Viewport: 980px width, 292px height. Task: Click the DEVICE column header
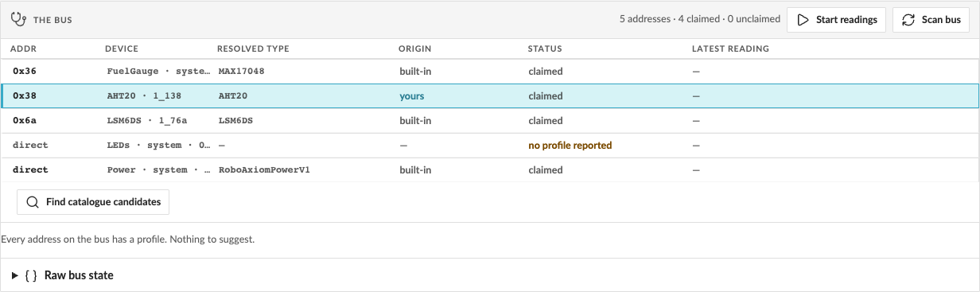[122, 49]
